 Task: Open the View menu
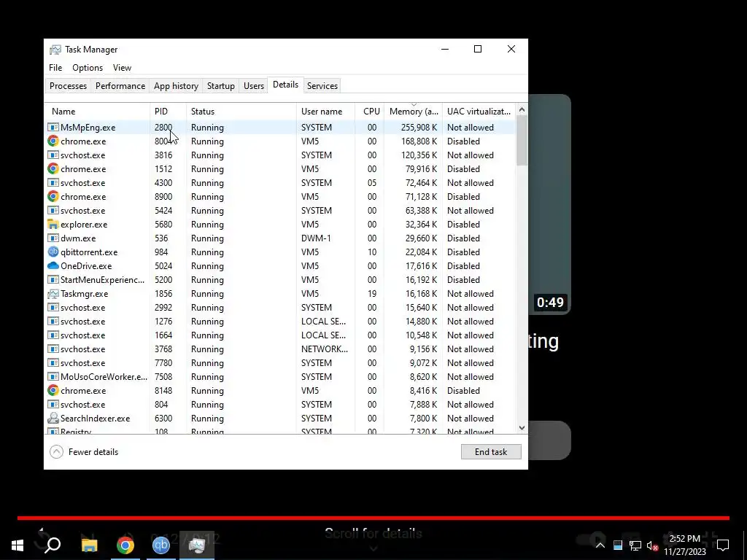tap(122, 68)
